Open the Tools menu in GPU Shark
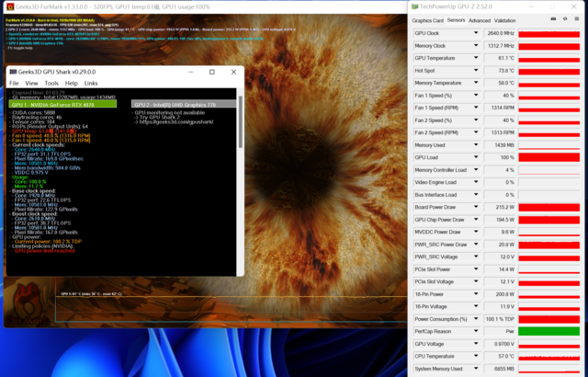The height and width of the screenshot is (377, 588). (x=52, y=83)
